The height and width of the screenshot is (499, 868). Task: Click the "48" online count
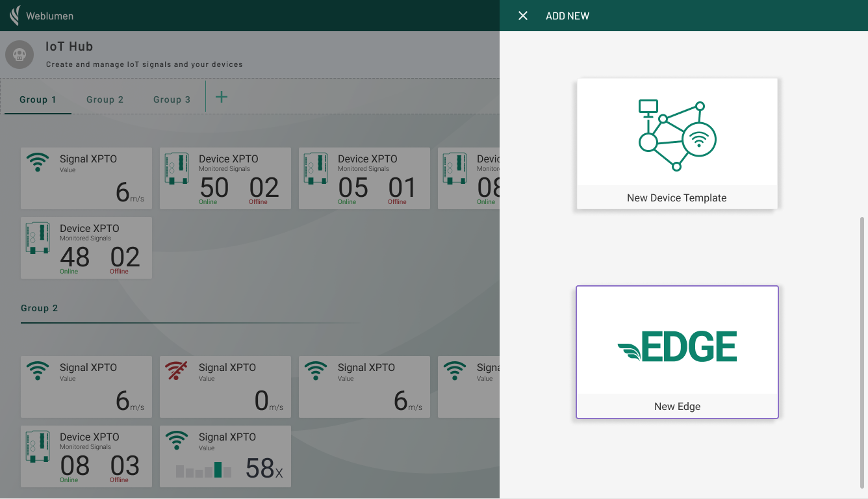coord(75,257)
